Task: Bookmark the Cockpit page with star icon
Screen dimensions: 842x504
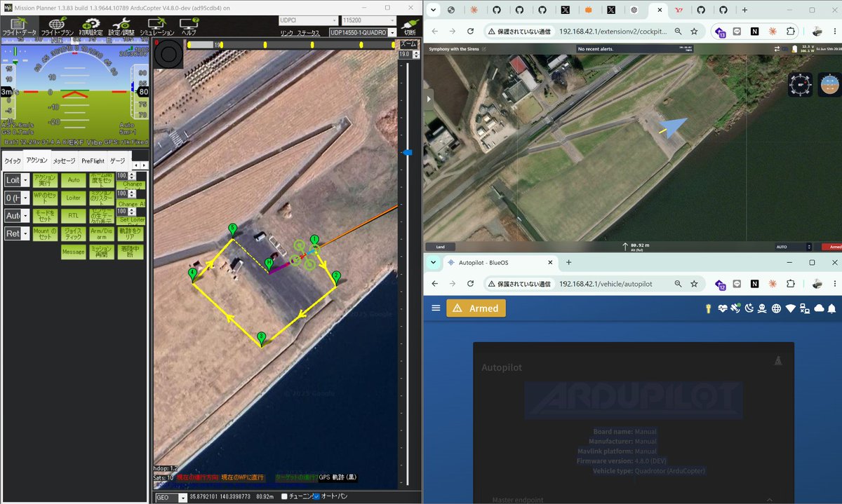Action: (x=694, y=32)
